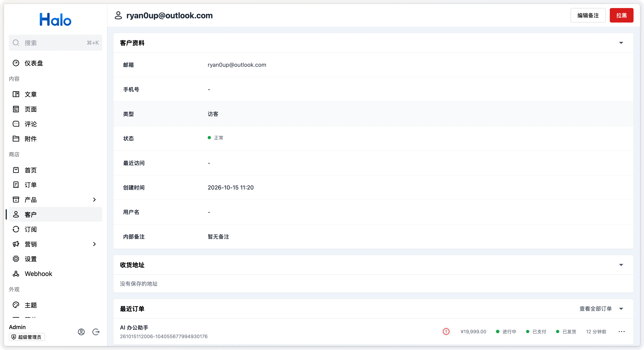Expand the 产品 submenu chevron
This screenshot has width=644, height=350.
pyautogui.click(x=95, y=200)
